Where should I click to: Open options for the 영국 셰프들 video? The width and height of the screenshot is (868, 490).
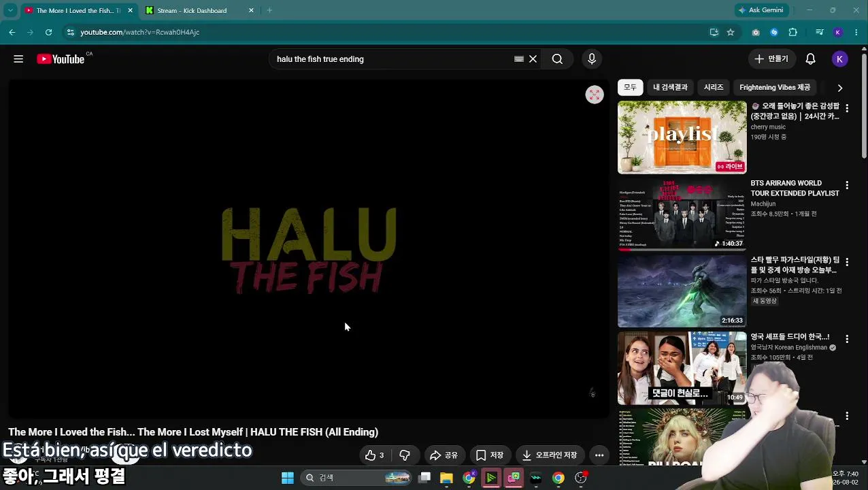(x=847, y=339)
